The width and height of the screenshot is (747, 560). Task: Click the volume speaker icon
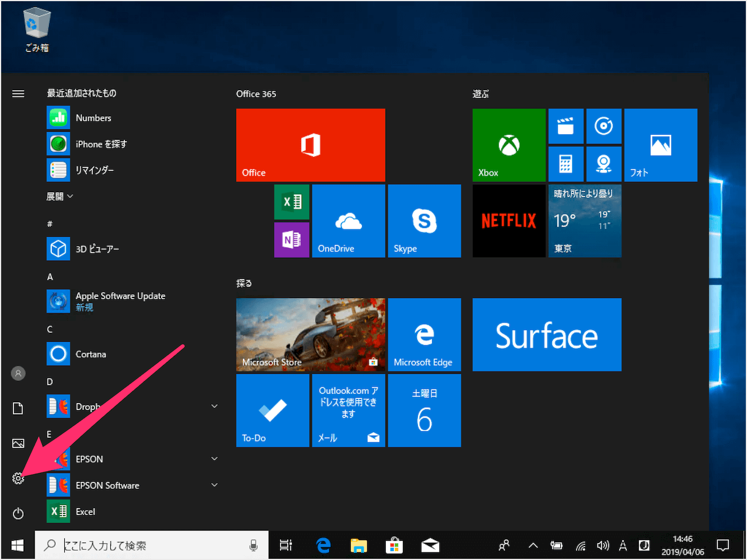click(x=603, y=545)
